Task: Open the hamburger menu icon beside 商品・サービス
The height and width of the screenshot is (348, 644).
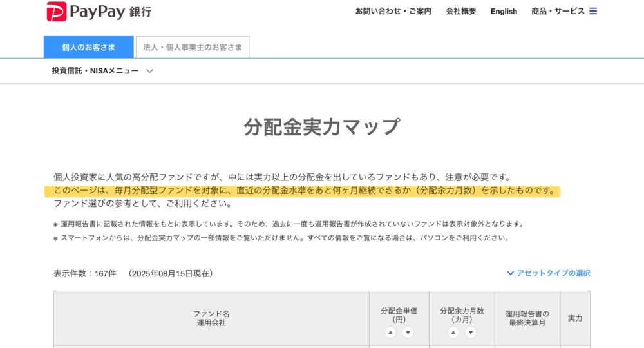Action: click(x=593, y=11)
